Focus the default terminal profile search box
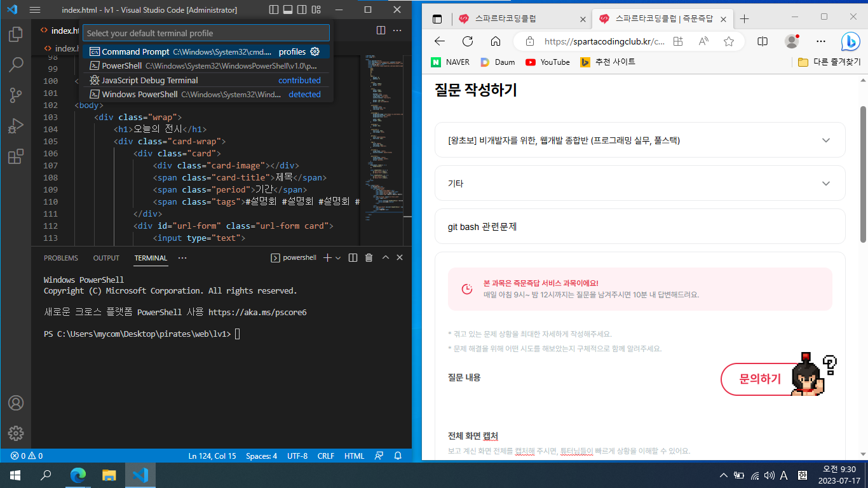 click(x=207, y=33)
